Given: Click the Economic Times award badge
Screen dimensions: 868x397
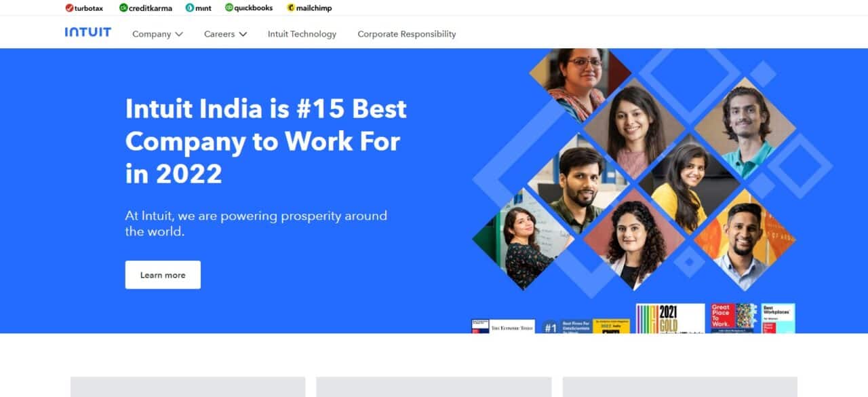Looking at the screenshot, I should (x=503, y=326).
